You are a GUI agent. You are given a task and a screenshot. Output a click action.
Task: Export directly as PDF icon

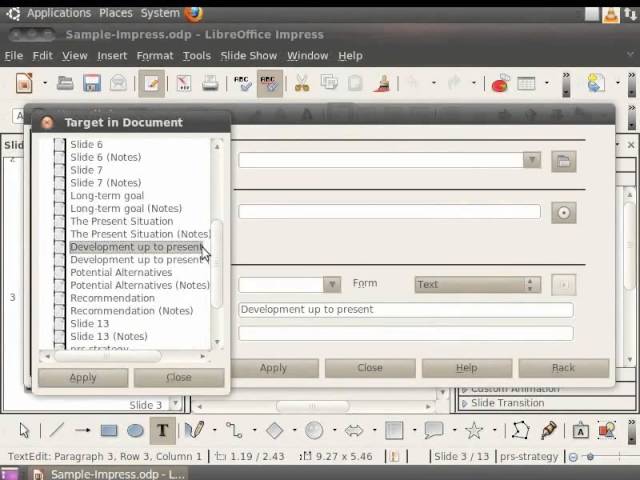[x=183, y=83]
